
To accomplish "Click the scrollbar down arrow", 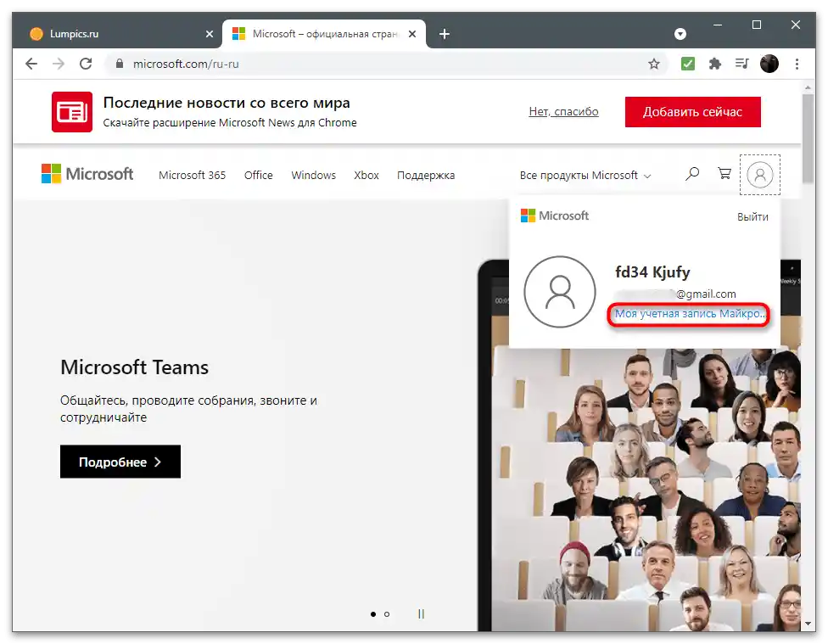I will [x=808, y=624].
